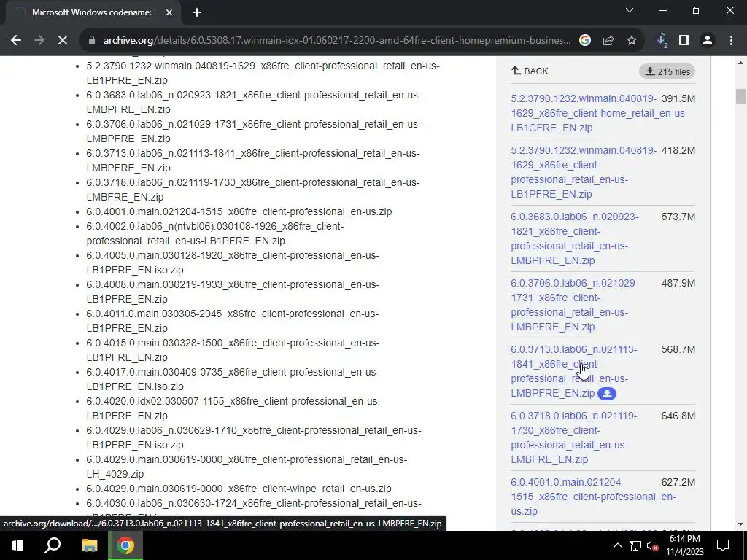Click list entry 6.0.4015.0.main.030328-1500
Screen dimensions: 747x560
233,350
